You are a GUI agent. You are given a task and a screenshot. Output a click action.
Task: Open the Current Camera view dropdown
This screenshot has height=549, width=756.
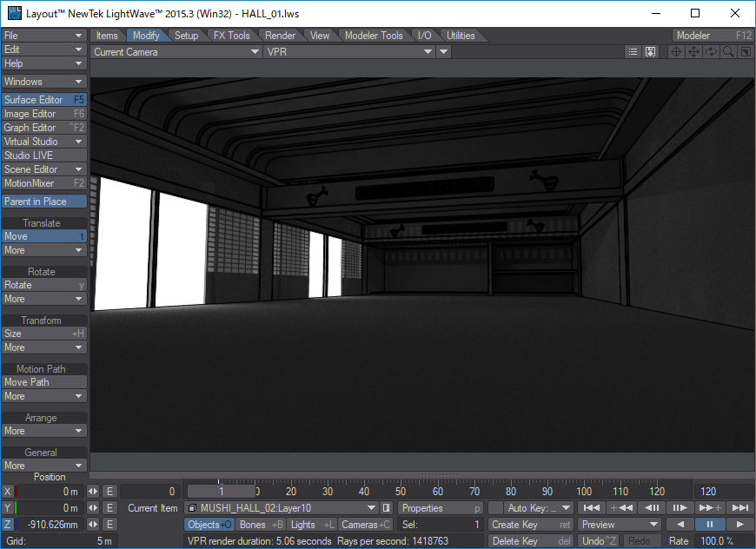(176, 51)
